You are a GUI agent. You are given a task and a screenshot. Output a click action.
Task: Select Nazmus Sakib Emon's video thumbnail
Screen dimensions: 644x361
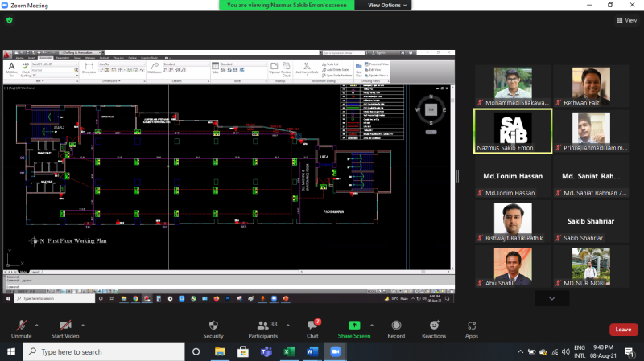pyautogui.click(x=512, y=130)
